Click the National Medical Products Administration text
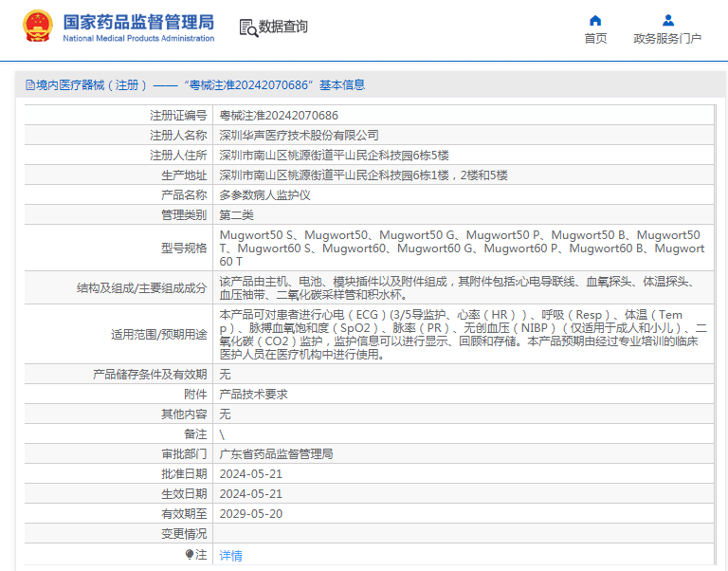This screenshot has height=571, width=728. [x=138, y=38]
